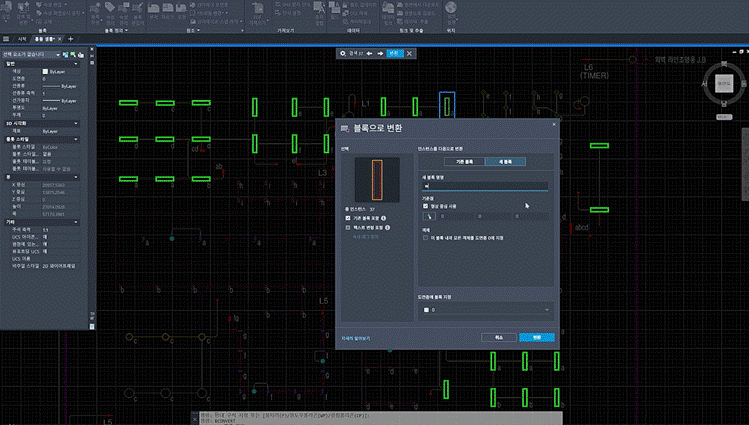Viewport: 749px width, 425px height.
Task: Collapse the 기타 section in Properties
Action: pos(75,222)
